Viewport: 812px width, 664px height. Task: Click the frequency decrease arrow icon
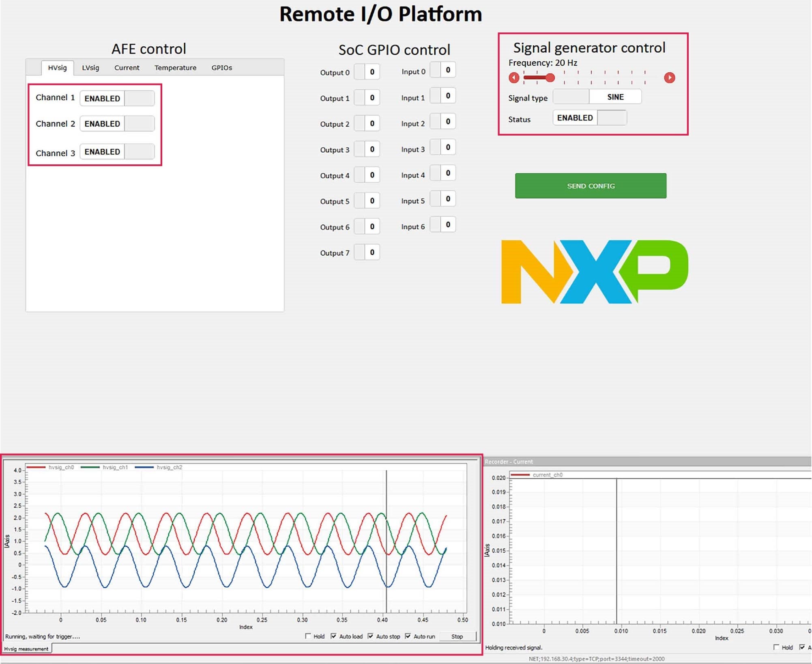point(514,78)
